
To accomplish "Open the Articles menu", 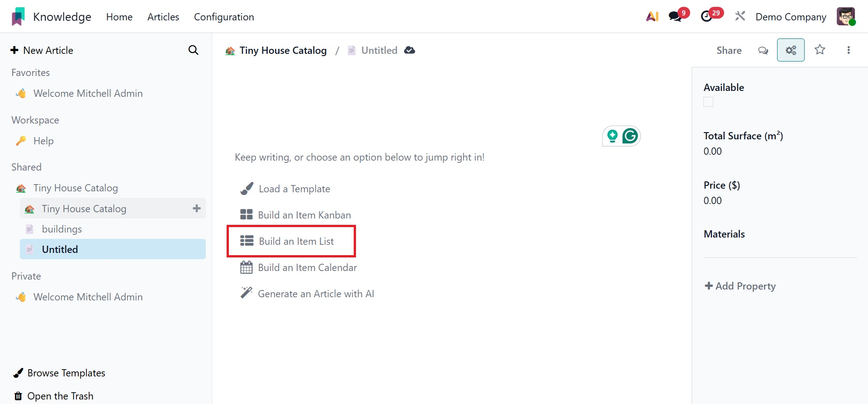I will pyautogui.click(x=163, y=17).
